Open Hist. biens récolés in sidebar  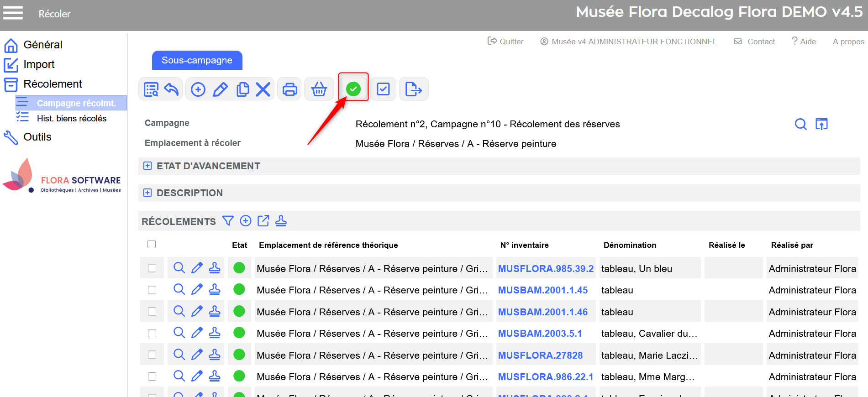pyautogui.click(x=71, y=119)
